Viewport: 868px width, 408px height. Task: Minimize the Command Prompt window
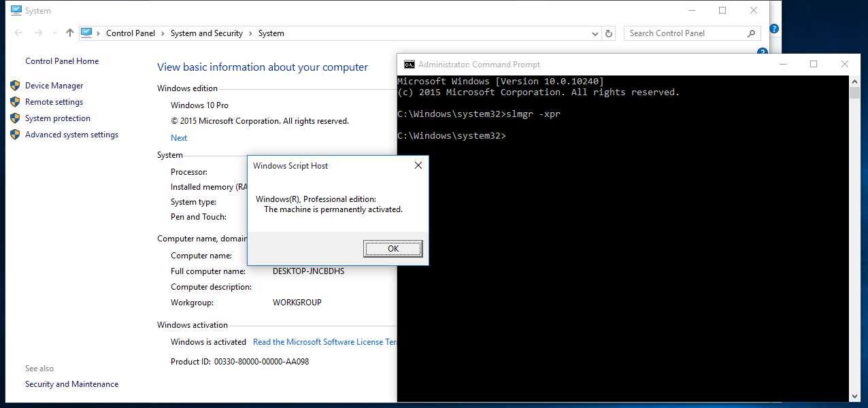click(x=782, y=64)
